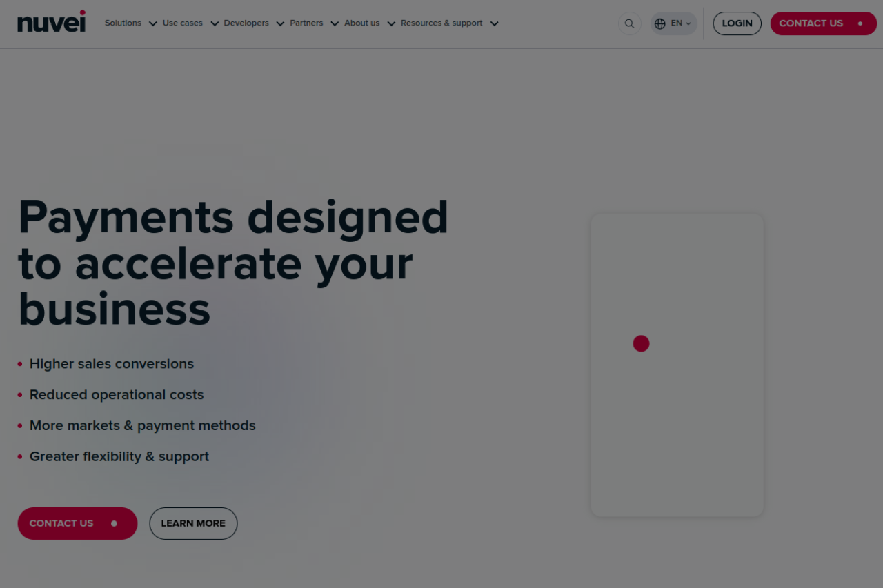Click the Nuvei logo
Screen dimensions: 883x588
tap(52, 22)
